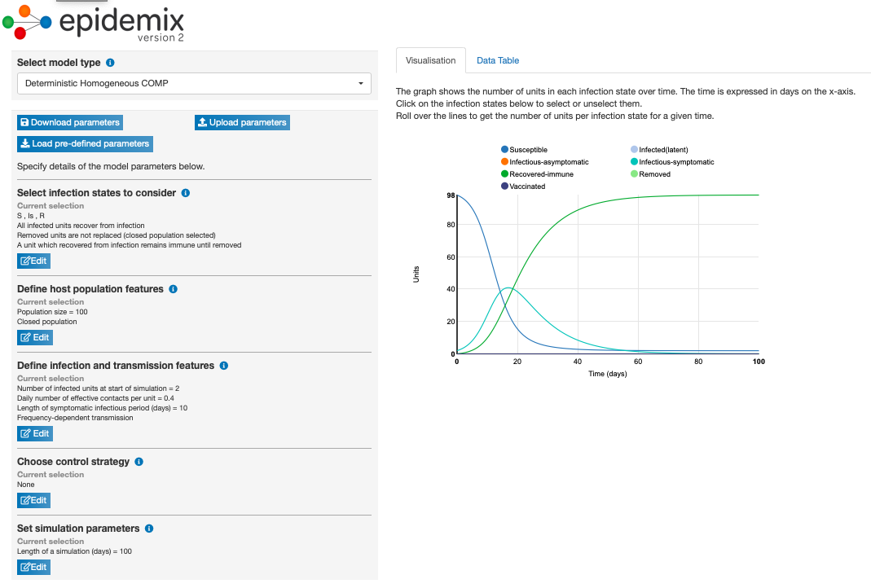
Task: Open info icon for infection states section
Action: tap(185, 193)
